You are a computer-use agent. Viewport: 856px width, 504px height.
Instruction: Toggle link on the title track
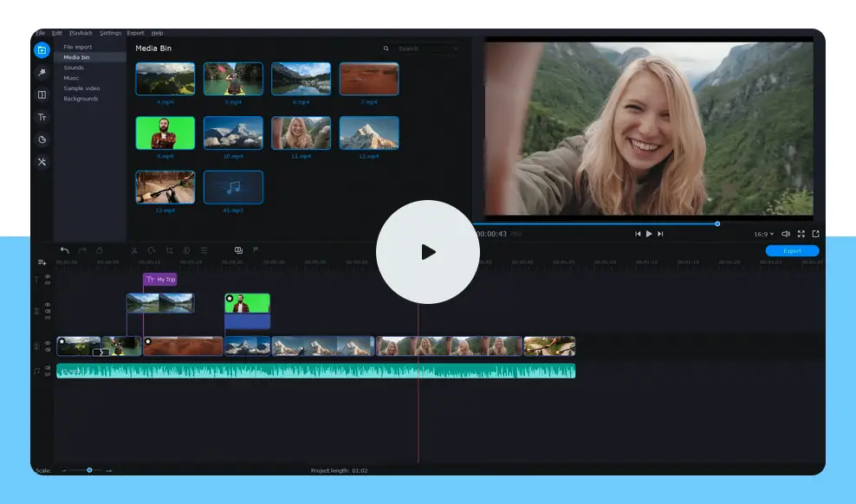(x=48, y=282)
